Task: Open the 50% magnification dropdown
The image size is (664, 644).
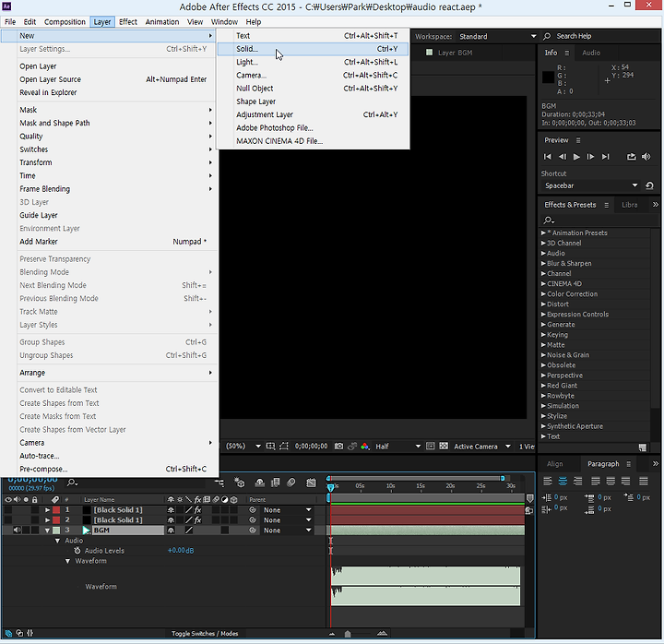Action: 243,447
